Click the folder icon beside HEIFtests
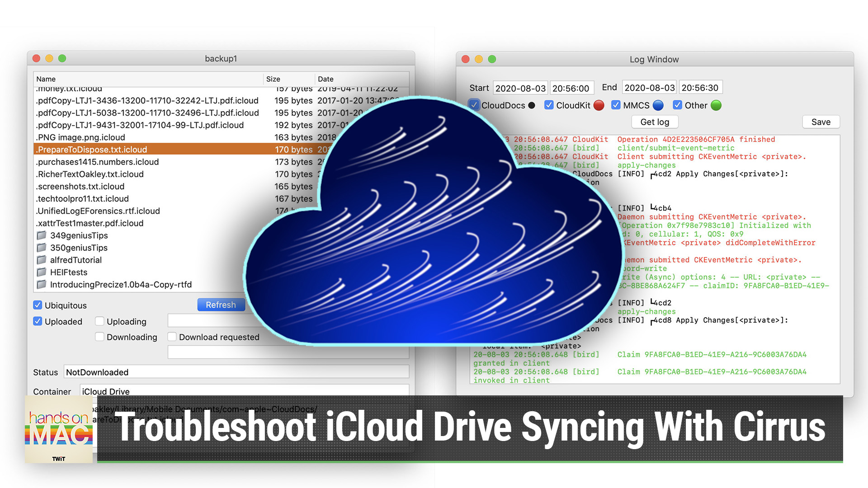The width and height of the screenshot is (868, 488). tap(42, 272)
